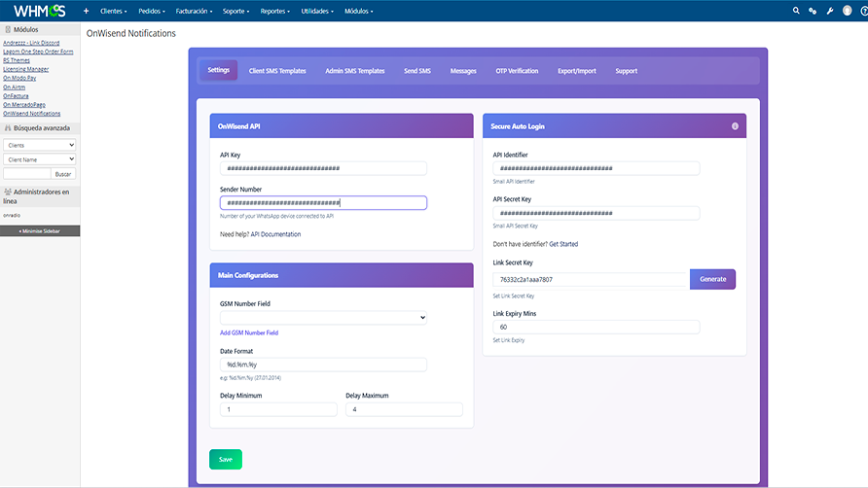This screenshot has height=488, width=868.
Task: Open the Client Name dropdown
Action: point(40,159)
